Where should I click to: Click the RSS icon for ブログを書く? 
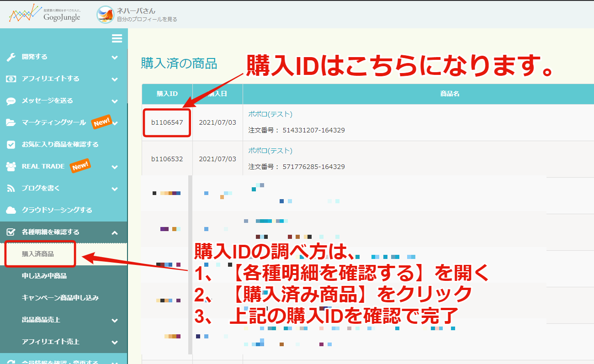11,189
